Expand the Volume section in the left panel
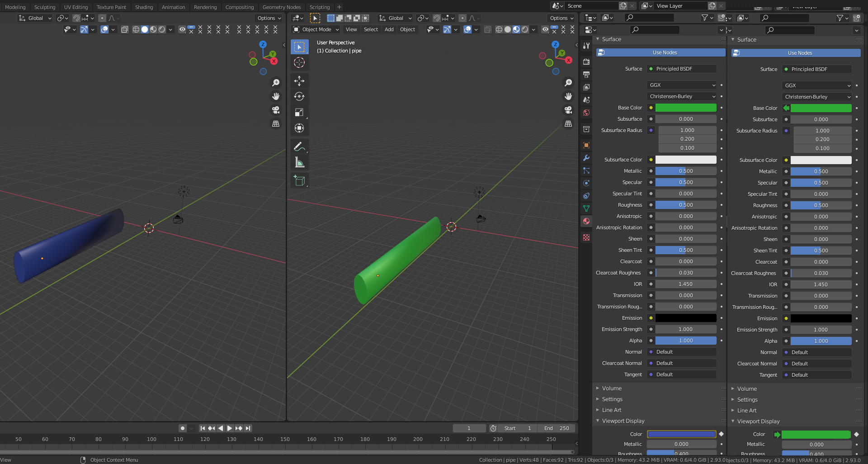The height and width of the screenshot is (464, 868). (x=611, y=388)
